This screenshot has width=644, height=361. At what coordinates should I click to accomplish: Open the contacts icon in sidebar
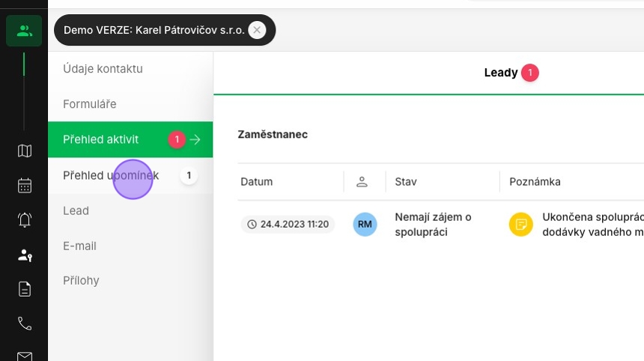[x=24, y=31]
